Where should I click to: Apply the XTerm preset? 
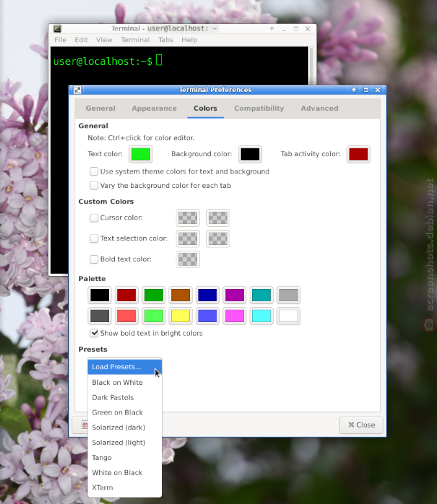(x=124, y=488)
